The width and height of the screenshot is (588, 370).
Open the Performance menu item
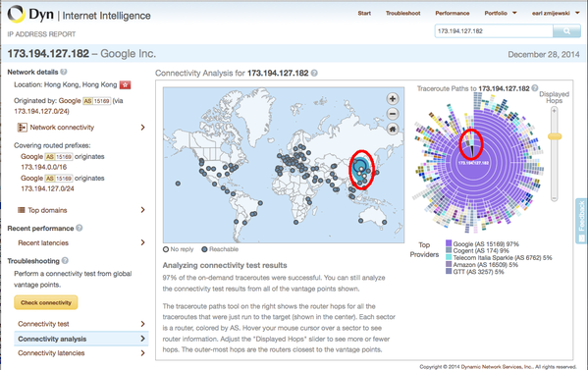tap(453, 13)
